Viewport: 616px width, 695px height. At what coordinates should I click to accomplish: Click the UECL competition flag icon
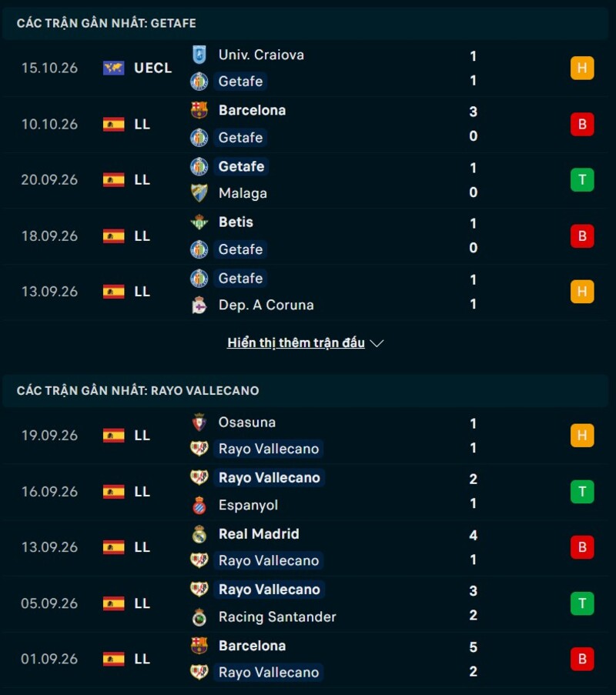[x=113, y=68]
